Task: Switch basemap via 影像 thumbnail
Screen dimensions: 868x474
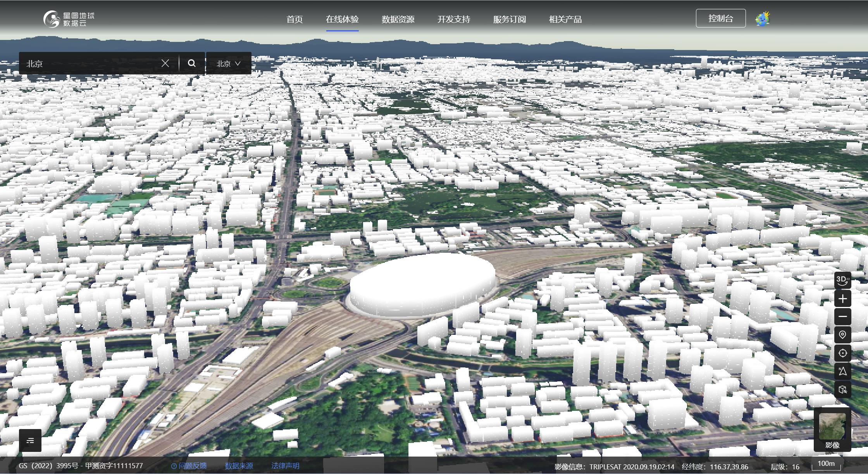Action: click(832, 429)
